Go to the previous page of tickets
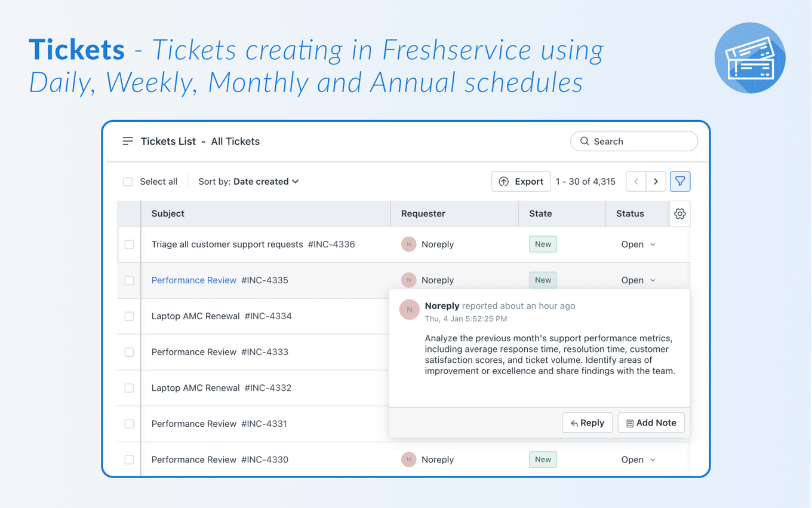The image size is (812, 508). point(636,181)
